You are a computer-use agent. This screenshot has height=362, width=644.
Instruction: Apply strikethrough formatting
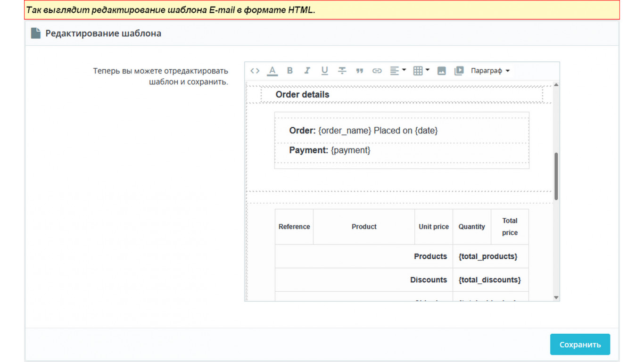pos(342,71)
